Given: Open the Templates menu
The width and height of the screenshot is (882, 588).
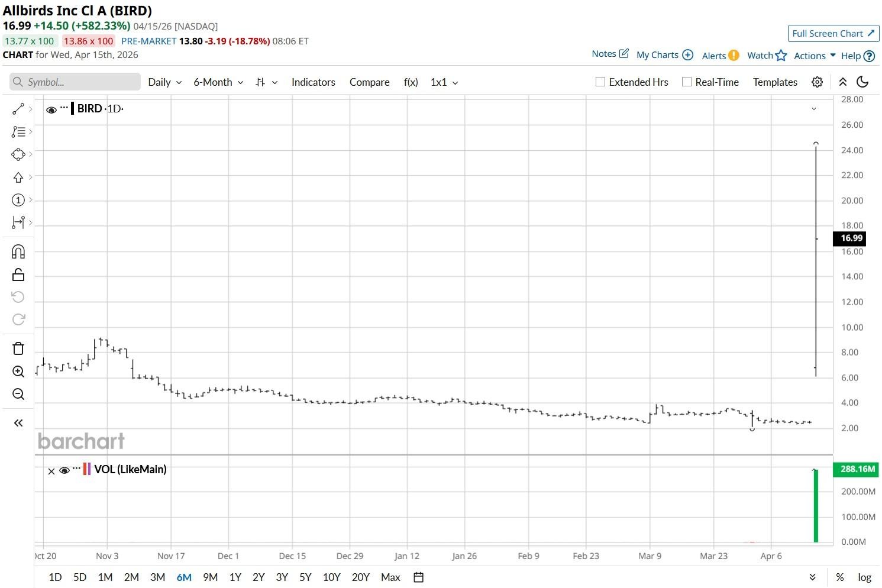Looking at the screenshot, I should tap(775, 82).
